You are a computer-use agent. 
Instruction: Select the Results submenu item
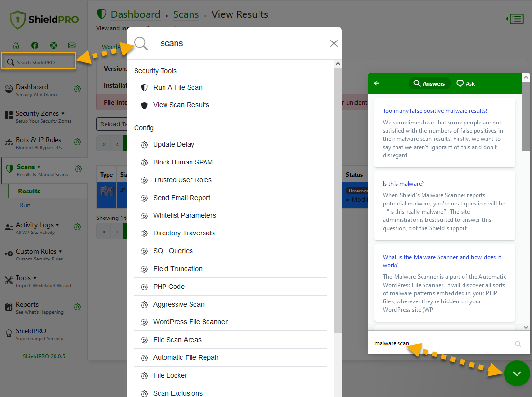click(x=29, y=191)
